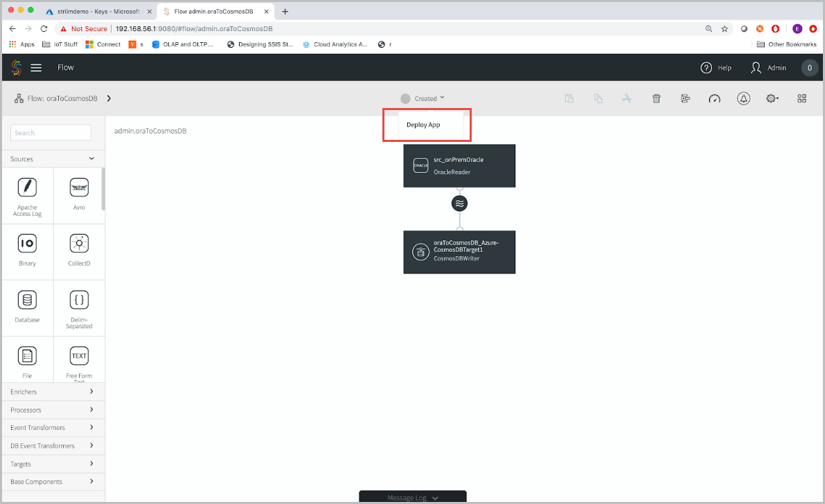Click the Delim-Separated source icon
Image resolution: width=825 pixels, height=504 pixels.
click(x=79, y=300)
